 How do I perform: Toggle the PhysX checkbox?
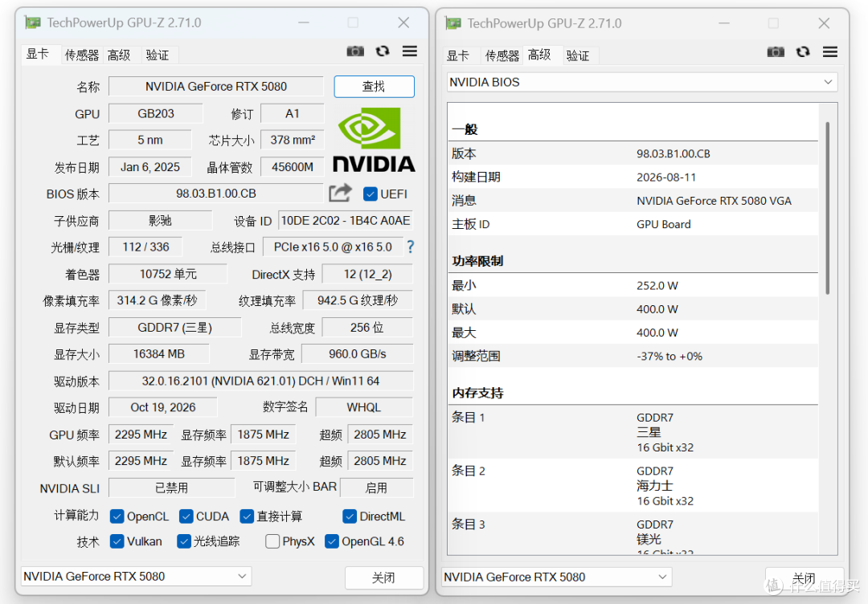[x=272, y=541]
